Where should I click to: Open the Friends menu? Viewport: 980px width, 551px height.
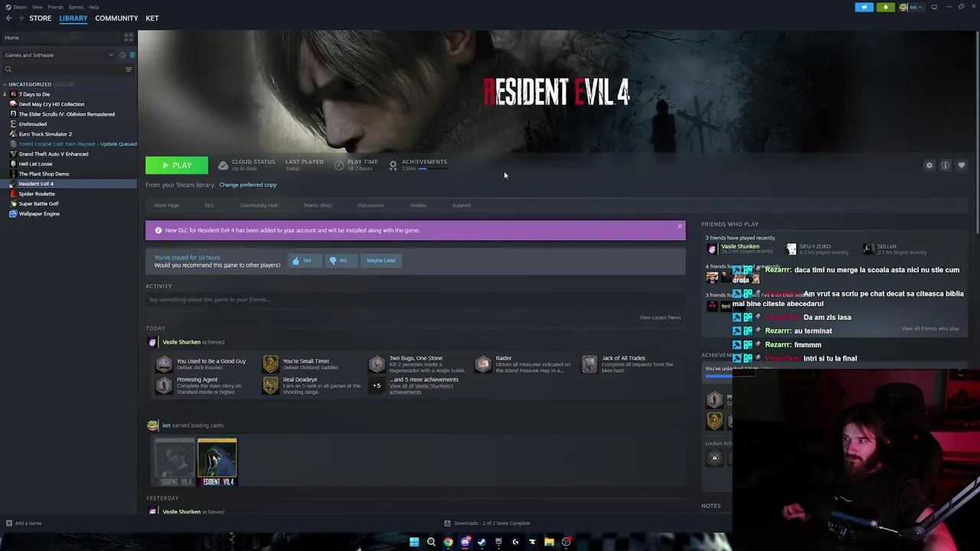(x=55, y=7)
